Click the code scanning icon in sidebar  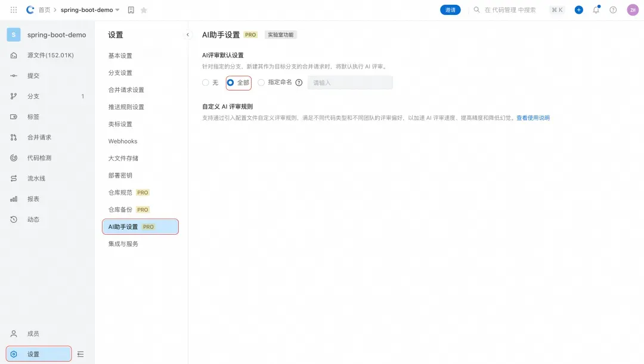[x=14, y=158]
